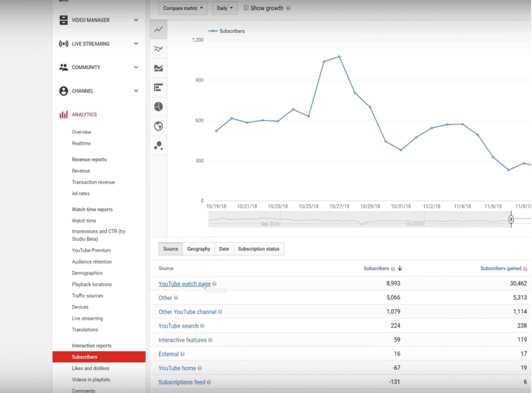Select the bubble chart view icon
The image size is (532, 393).
159,145
